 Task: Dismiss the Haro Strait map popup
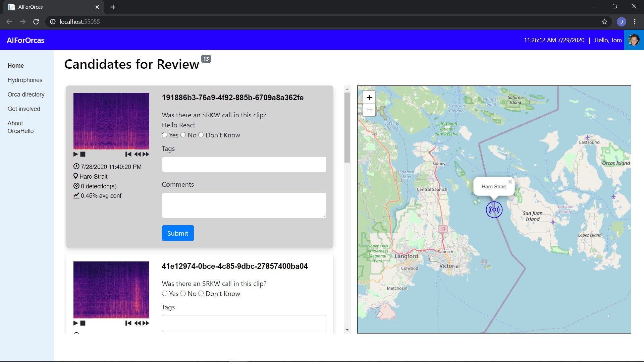click(510, 182)
